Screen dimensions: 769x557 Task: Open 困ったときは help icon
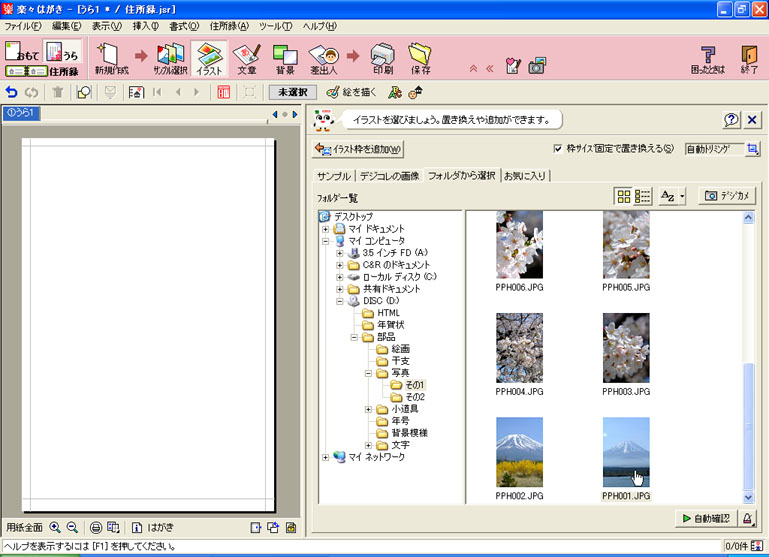pos(708,58)
